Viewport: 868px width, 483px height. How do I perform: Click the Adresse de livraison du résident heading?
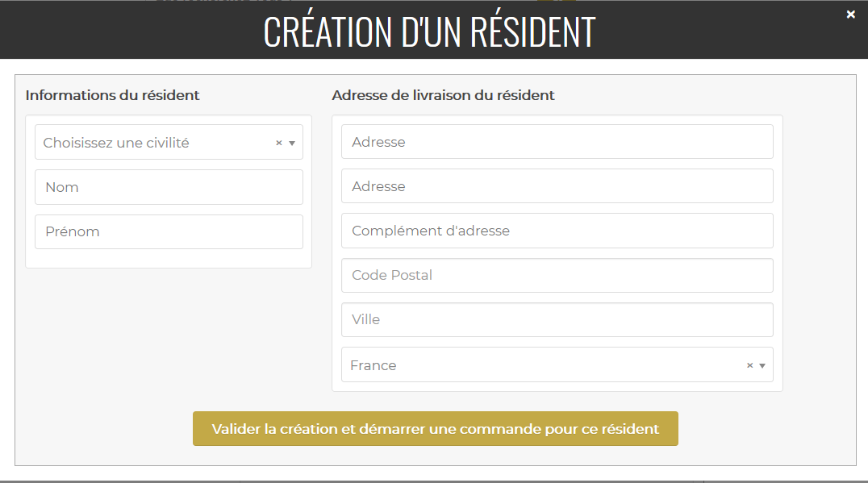[443, 95]
